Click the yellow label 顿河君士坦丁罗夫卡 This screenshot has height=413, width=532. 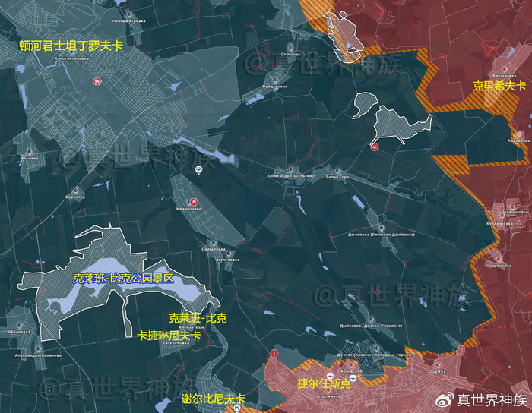(x=71, y=46)
